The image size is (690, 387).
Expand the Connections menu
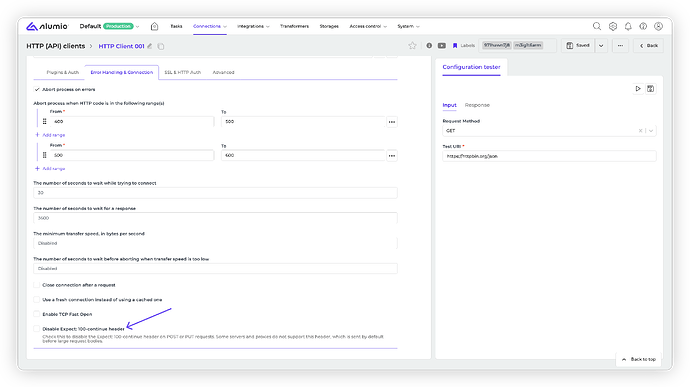[x=210, y=26]
